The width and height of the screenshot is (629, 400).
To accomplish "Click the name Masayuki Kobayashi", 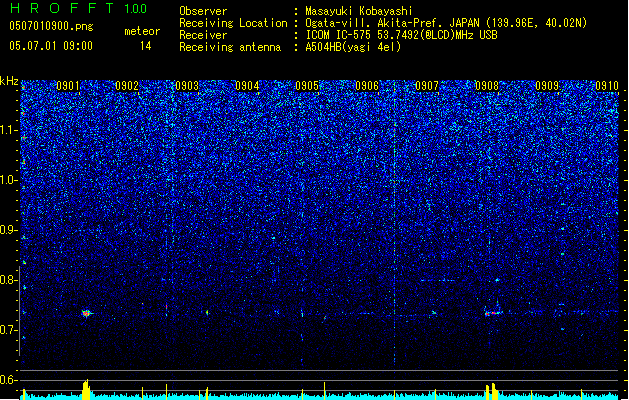I will [359, 11].
